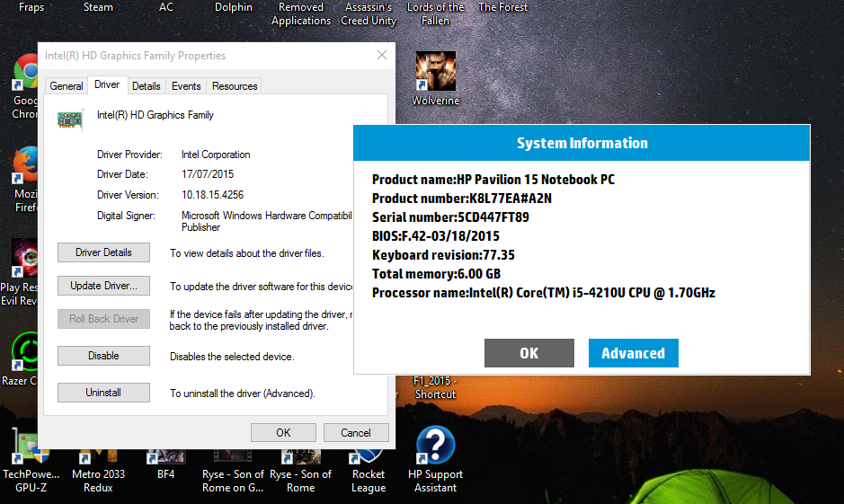The image size is (844, 504).
Task: Click the Update Driver... button
Action: pos(104,286)
